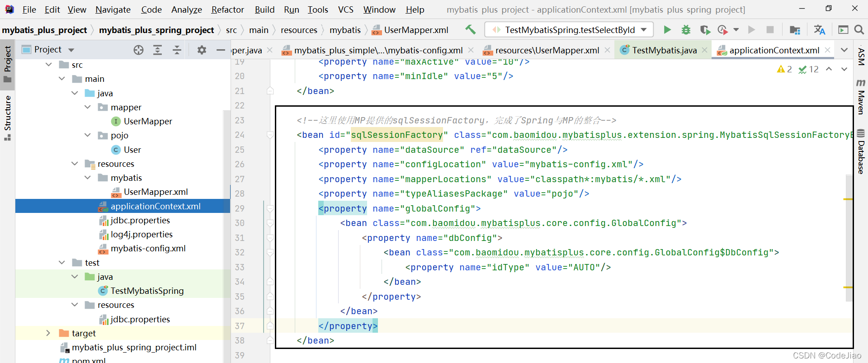
Task: Click Select Opened File target icon
Action: click(x=138, y=50)
